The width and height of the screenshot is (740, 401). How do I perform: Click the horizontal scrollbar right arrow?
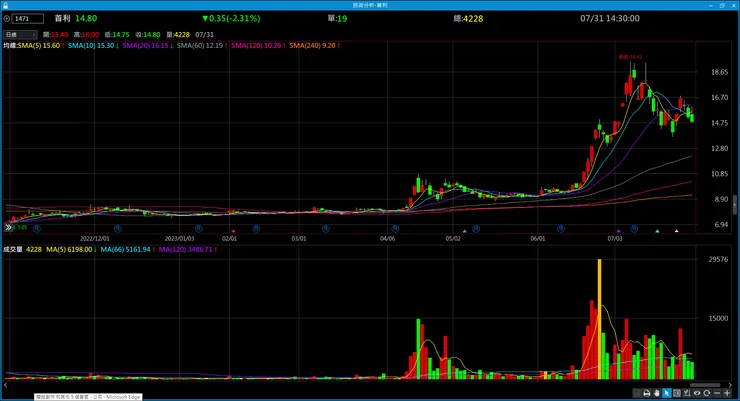click(730, 385)
